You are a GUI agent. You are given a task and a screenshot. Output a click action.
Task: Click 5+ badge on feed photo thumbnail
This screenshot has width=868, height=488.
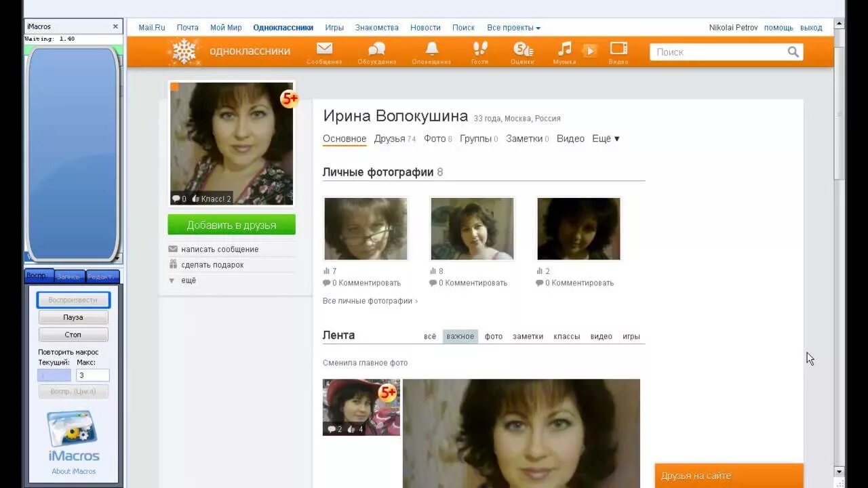(x=387, y=392)
